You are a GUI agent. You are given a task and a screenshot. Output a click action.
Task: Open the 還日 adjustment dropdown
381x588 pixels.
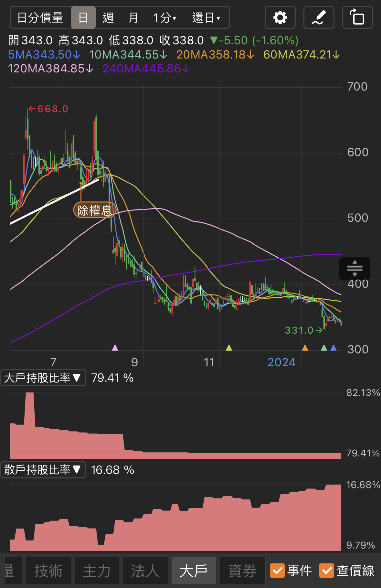pyautogui.click(x=206, y=17)
